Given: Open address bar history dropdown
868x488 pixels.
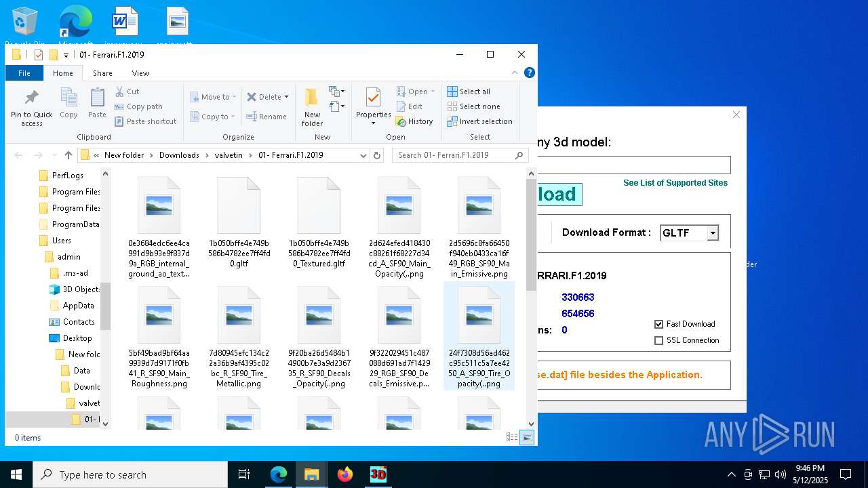Looking at the screenshot, I should [363, 155].
